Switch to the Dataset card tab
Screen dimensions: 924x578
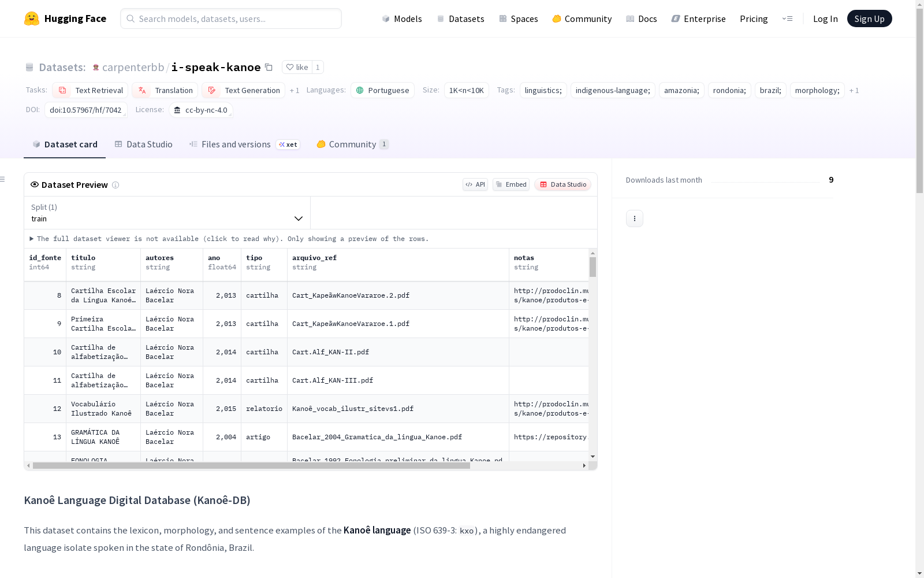click(65, 144)
